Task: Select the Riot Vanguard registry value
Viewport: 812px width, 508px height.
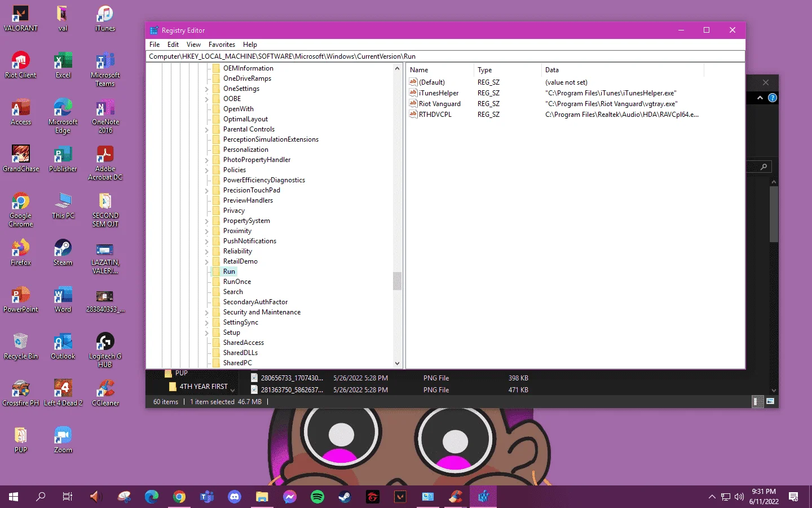Action: click(x=439, y=104)
